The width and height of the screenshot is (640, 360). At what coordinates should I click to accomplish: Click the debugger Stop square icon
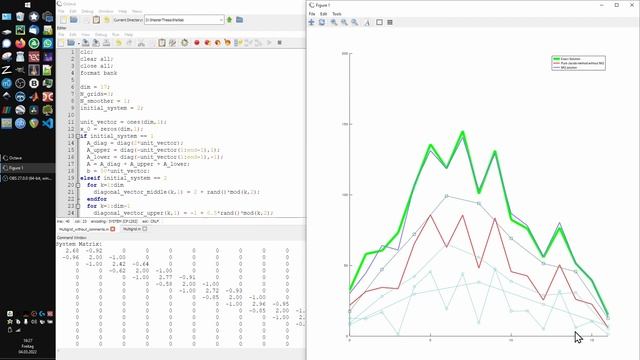(x=280, y=42)
